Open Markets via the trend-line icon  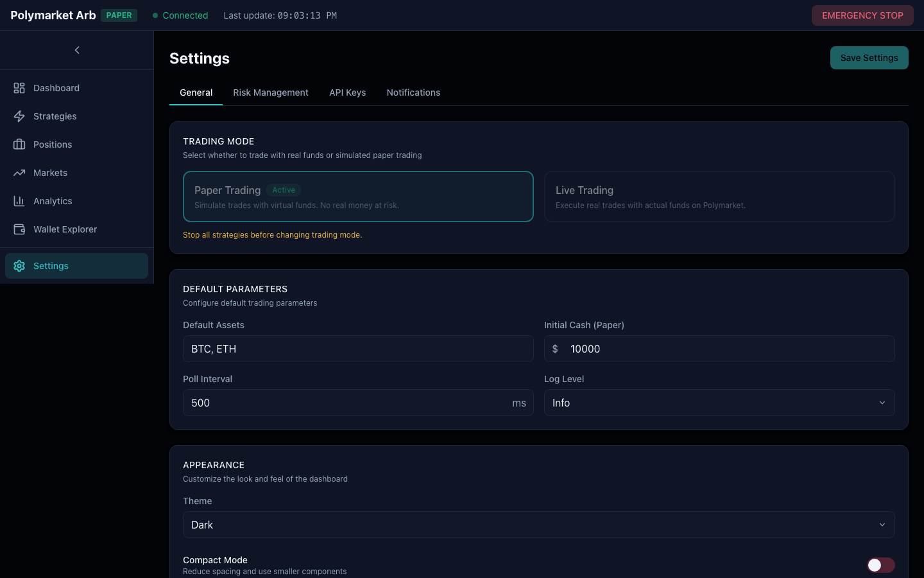point(19,173)
